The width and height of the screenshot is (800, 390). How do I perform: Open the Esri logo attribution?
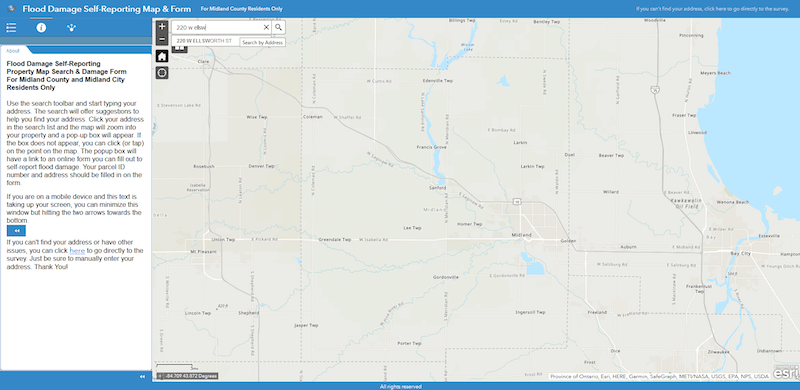coord(786,373)
